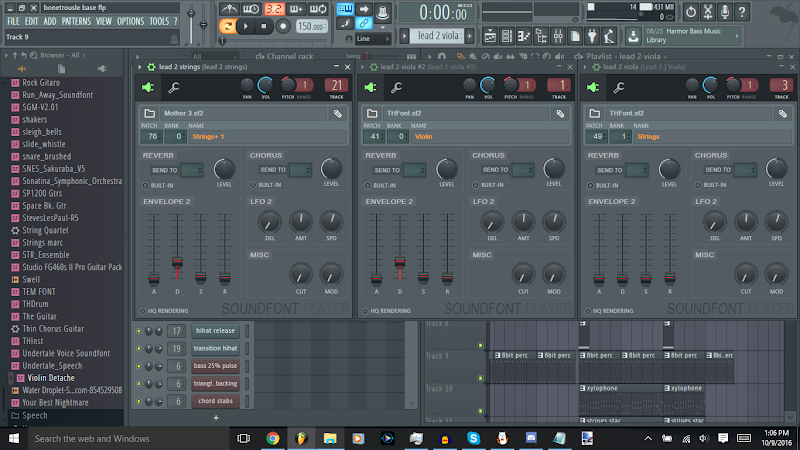Expand lead 2 strings window menu arrow
This screenshot has width=800, height=450.
click(x=140, y=67)
